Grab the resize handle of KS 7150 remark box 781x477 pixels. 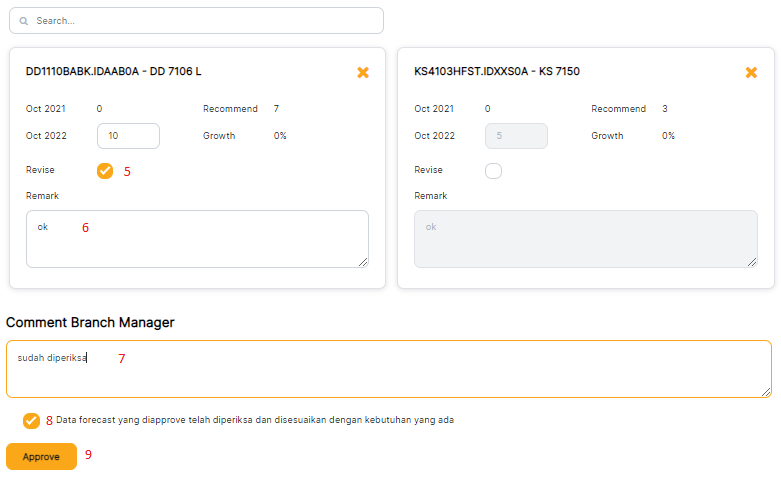click(x=751, y=262)
